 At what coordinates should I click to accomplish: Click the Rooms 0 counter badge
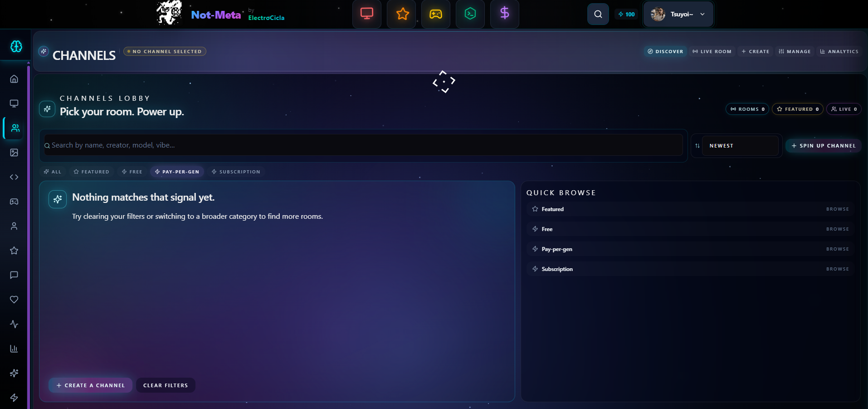[x=747, y=109]
